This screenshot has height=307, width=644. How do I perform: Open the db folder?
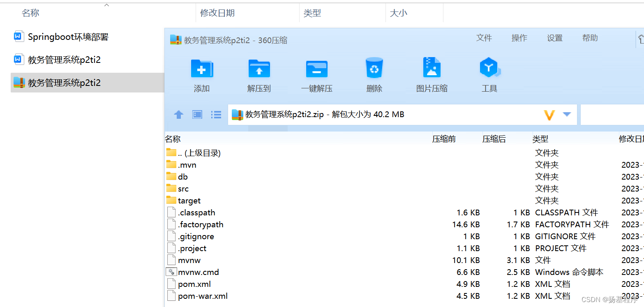click(x=182, y=177)
